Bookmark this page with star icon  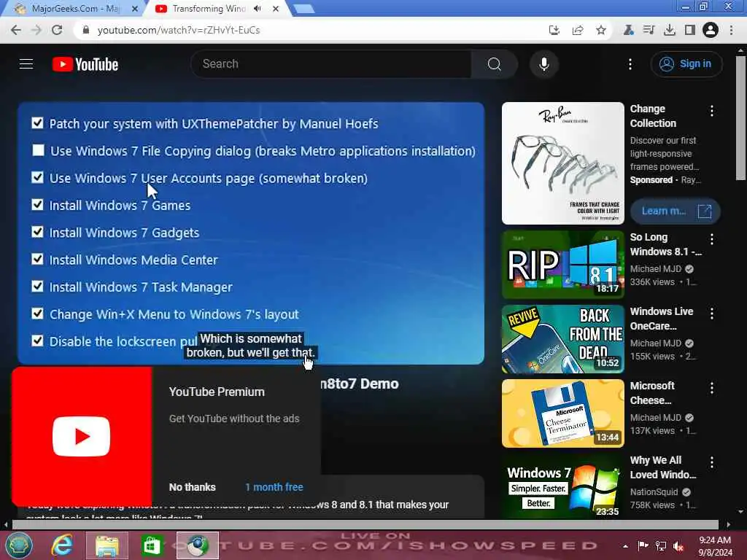601,30
